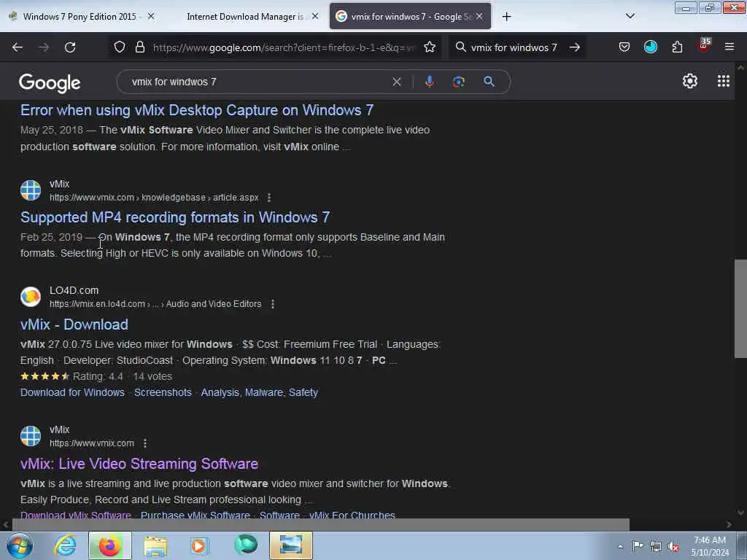Close the Internet Download Manager tab

315,17
